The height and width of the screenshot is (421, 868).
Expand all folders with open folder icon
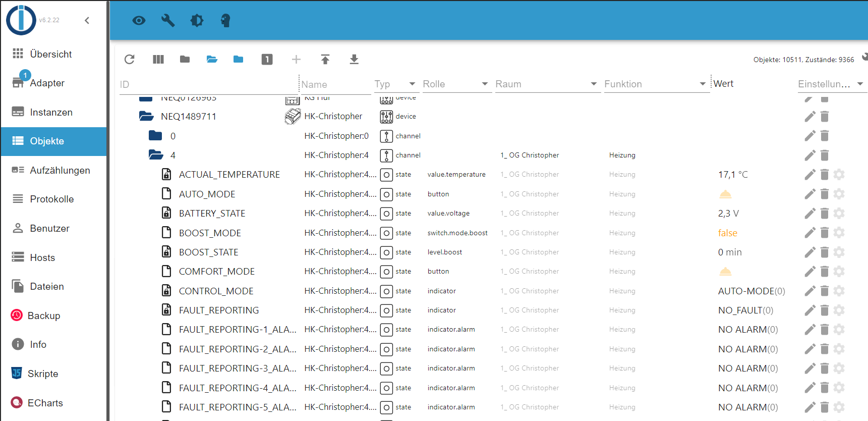[x=212, y=60]
